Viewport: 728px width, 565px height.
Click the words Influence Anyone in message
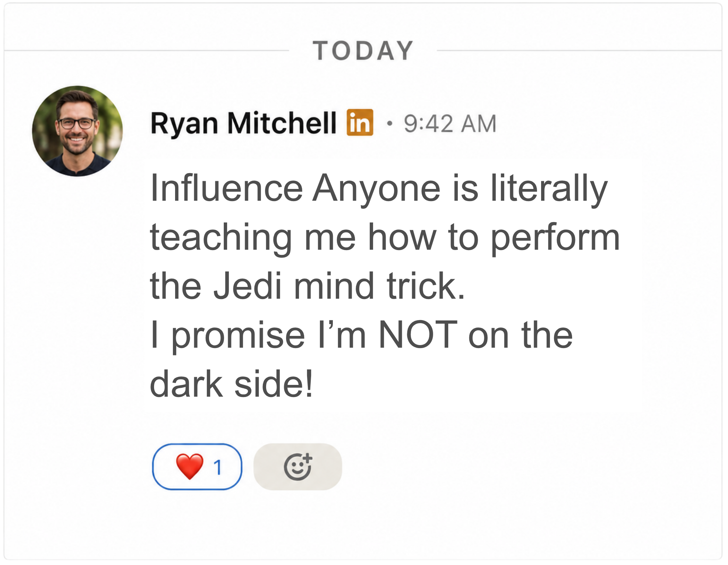point(295,189)
